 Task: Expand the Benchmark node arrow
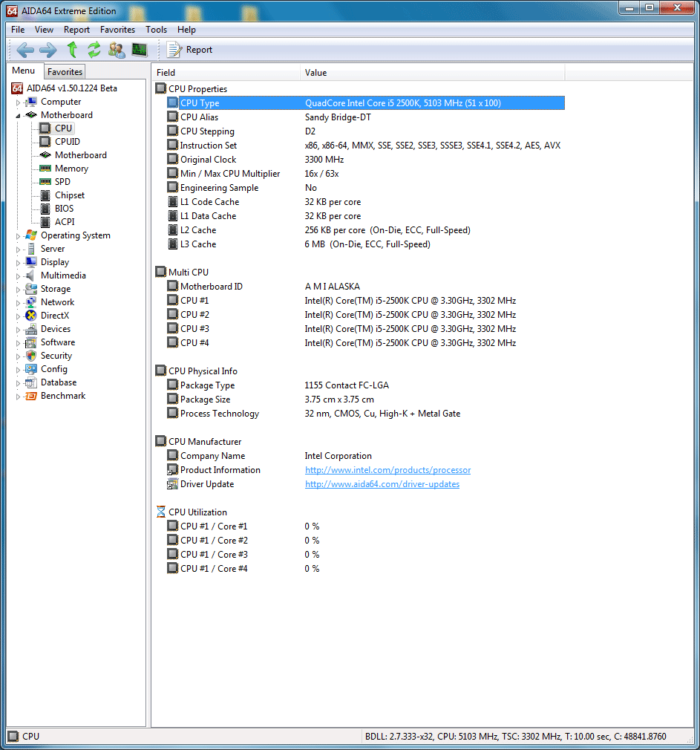tap(18, 397)
